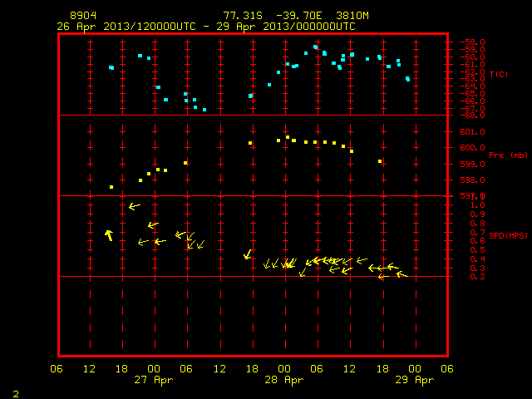Click the bold wind arrow at 27 Apr 18 UTC
Viewport: 532px width, 399px height.
[x=249, y=254]
